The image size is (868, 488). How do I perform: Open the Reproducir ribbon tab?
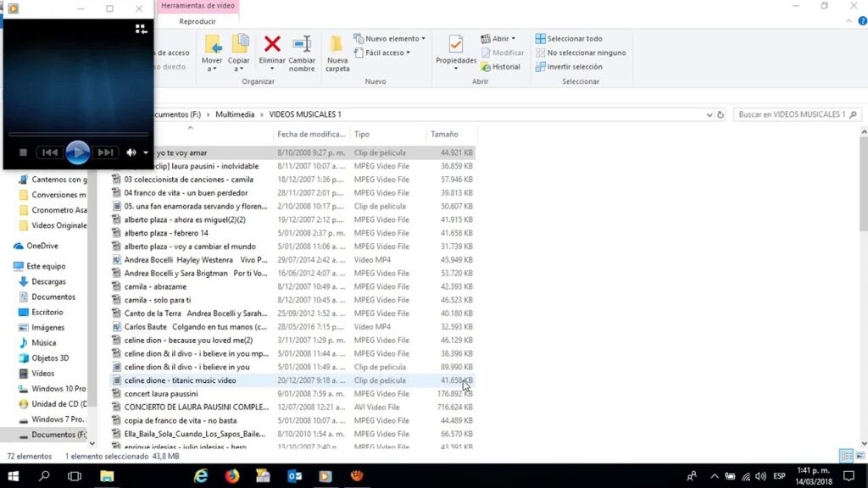click(198, 21)
